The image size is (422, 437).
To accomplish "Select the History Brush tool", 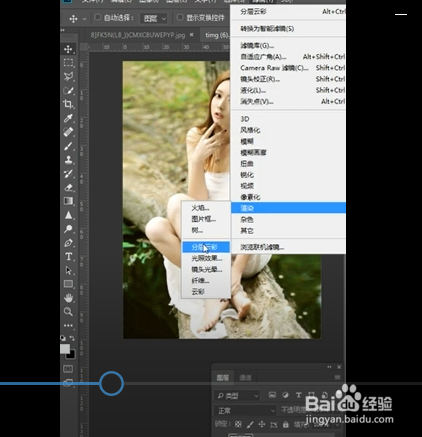I will tap(68, 174).
